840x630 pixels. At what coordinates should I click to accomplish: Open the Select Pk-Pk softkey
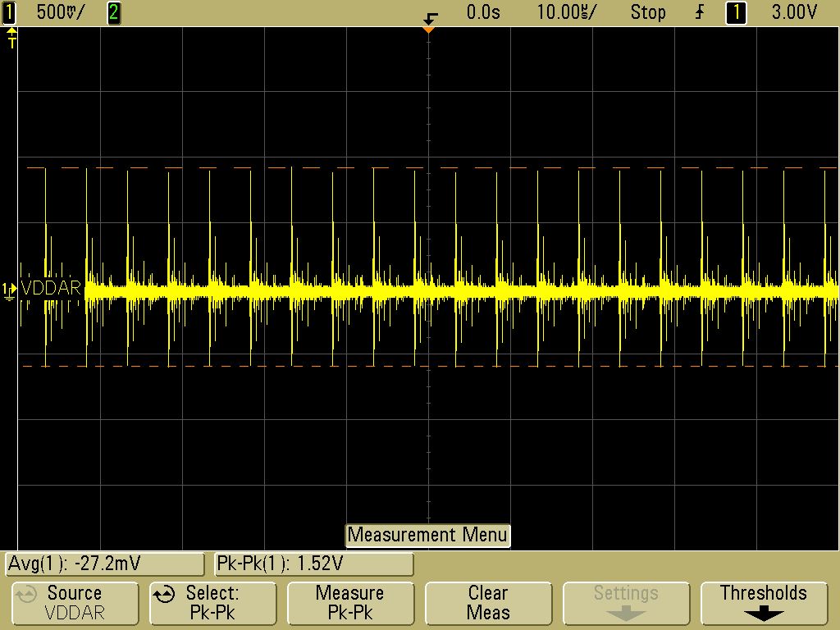(x=212, y=603)
